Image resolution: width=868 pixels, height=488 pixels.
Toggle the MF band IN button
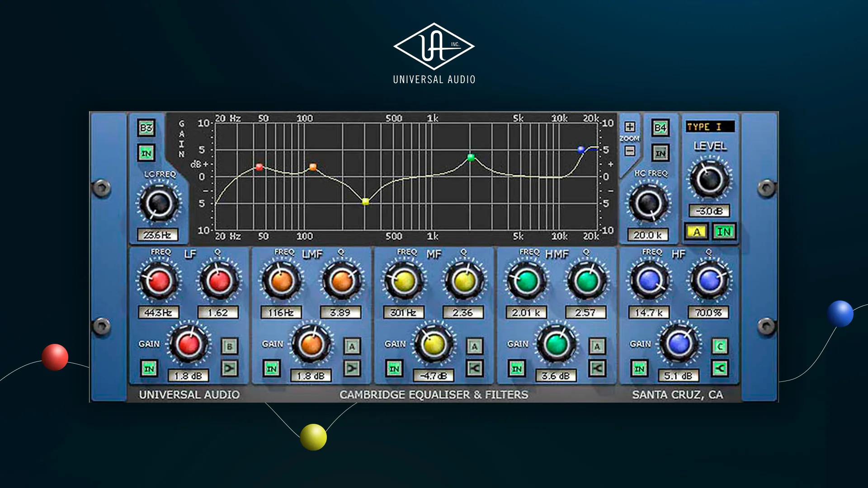click(394, 368)
